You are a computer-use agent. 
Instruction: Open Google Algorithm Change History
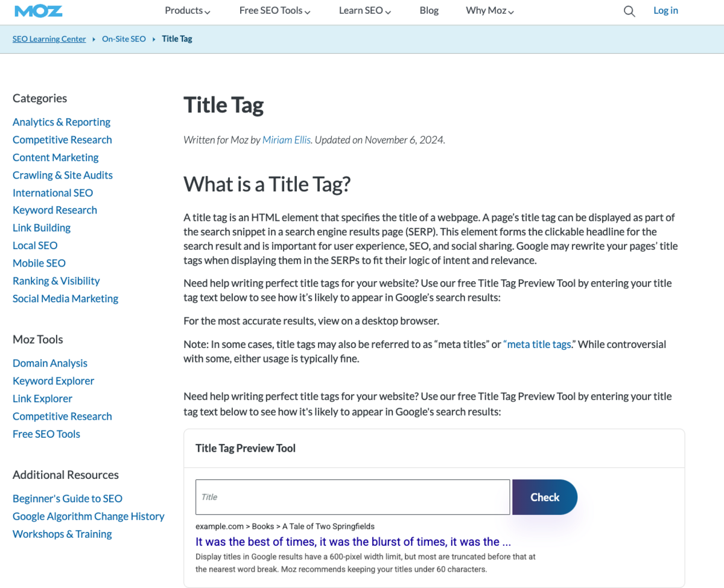point(88,516)
